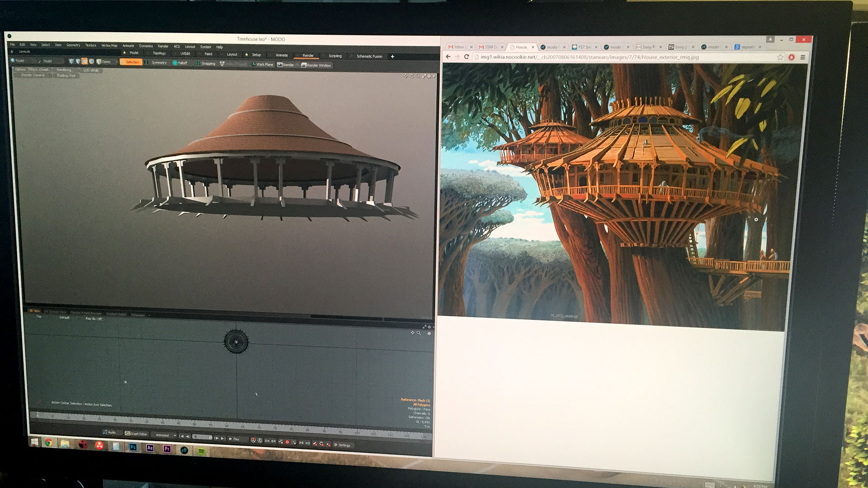Open the Shading: Fast viewport option

[x=66, y=75]
